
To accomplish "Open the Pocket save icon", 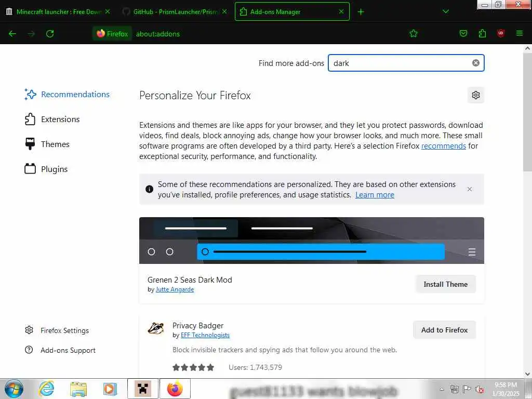I will tap(463, 34).
